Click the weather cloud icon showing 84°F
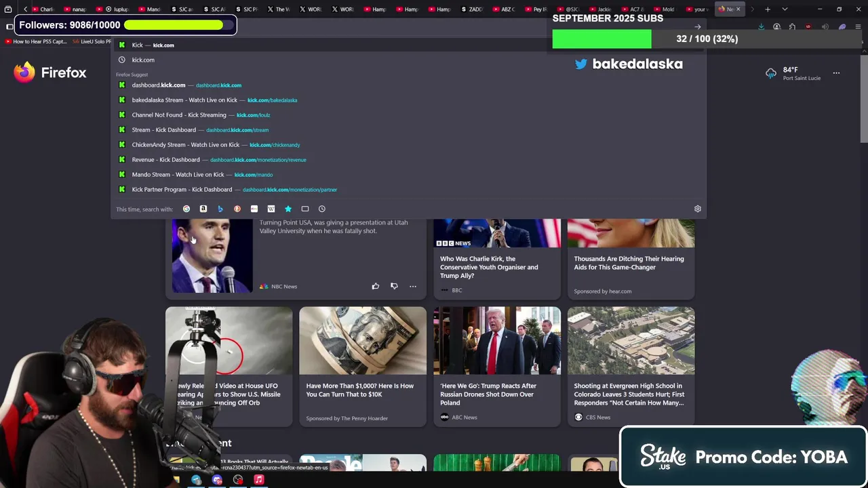 (771, 73)
